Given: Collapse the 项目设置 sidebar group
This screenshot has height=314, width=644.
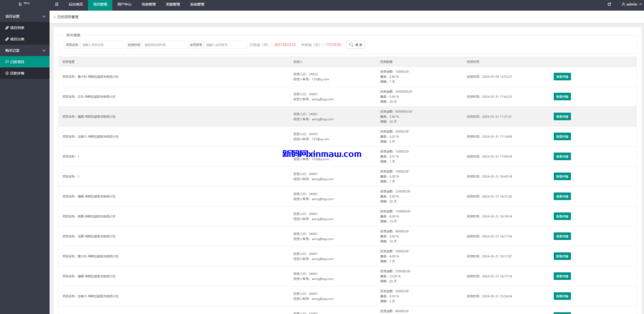Looking at the screenshot, I should pos(43,16).
